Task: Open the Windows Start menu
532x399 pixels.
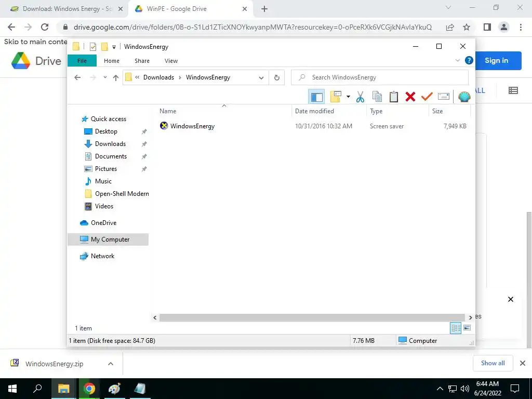Action: [12, 389]
